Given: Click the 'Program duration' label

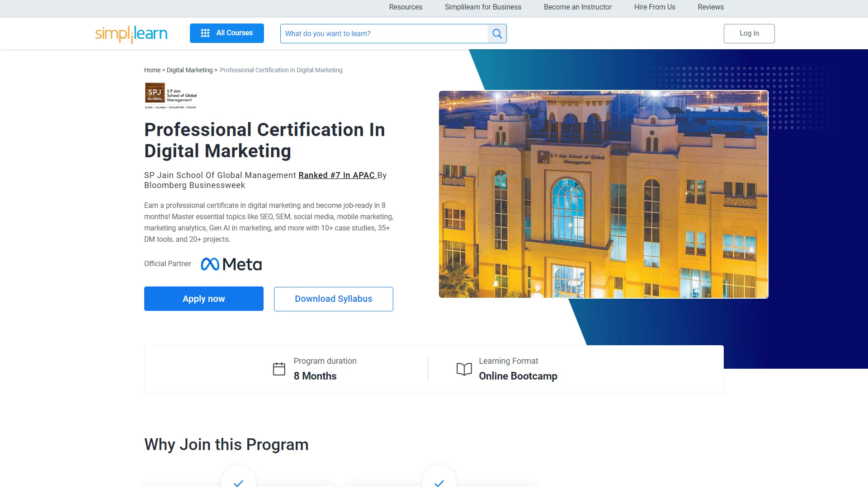Looking at the screenshot, I should point(325,361).
